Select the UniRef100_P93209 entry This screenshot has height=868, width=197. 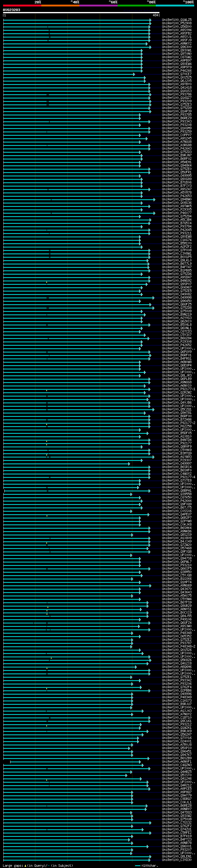coord(177,101)
